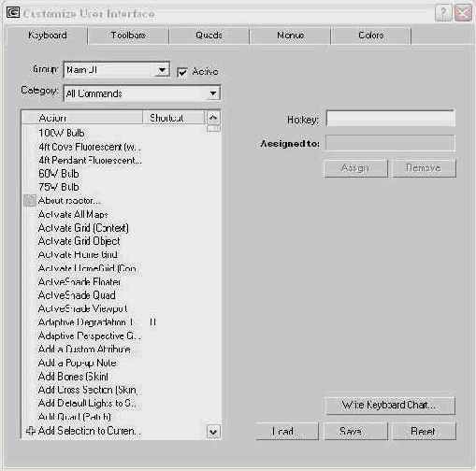
Task: Select the 60W Bulb action
Action: tap(59, 174)
